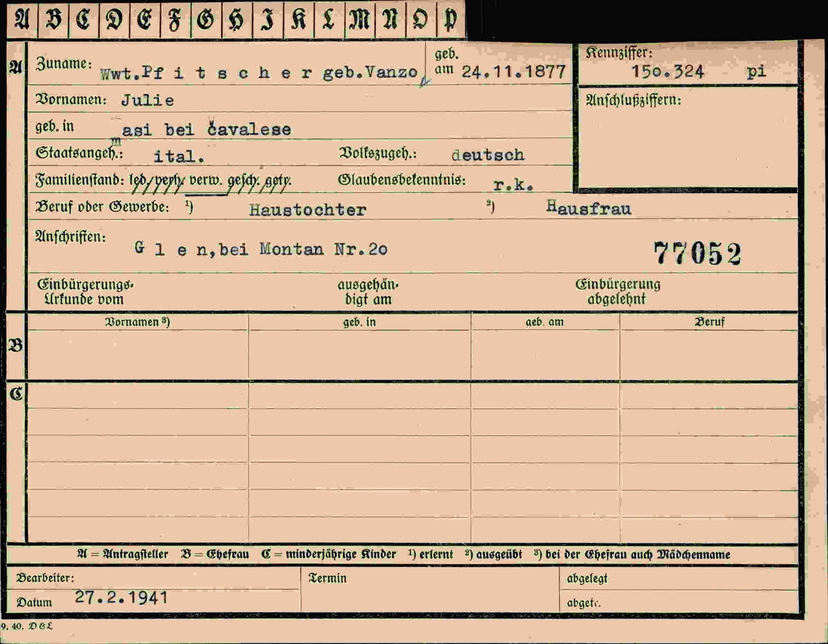The height and width of the screenshot is (644, 828).
Task: Click the 'Zuname:' field label
Action: pos(64,64)
